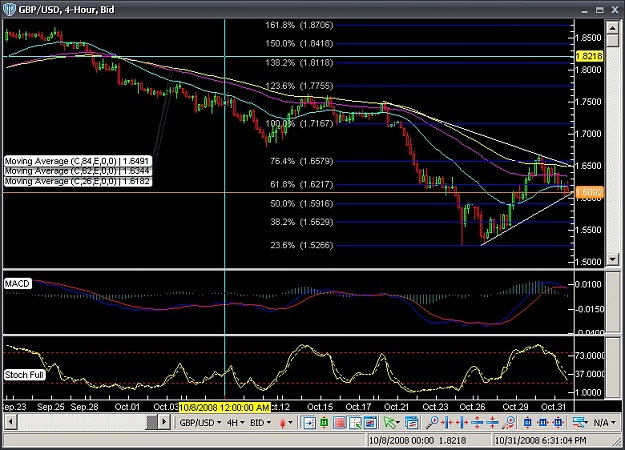Compress the chart horizontally
The height and width of the screenshot is (450, 625).
click(446, 422)
